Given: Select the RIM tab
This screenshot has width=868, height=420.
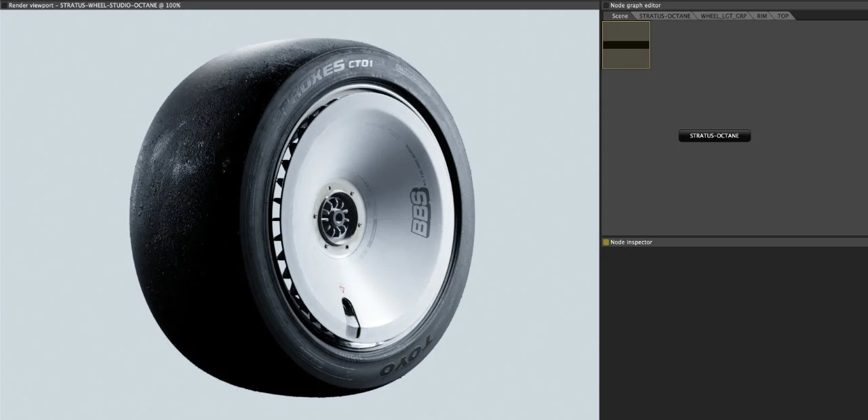Looking at the screenshot, I should click(762, 16).
